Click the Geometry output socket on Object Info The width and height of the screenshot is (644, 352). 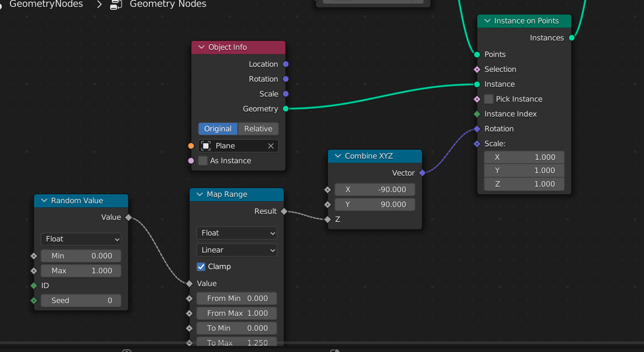pos(286,109)
